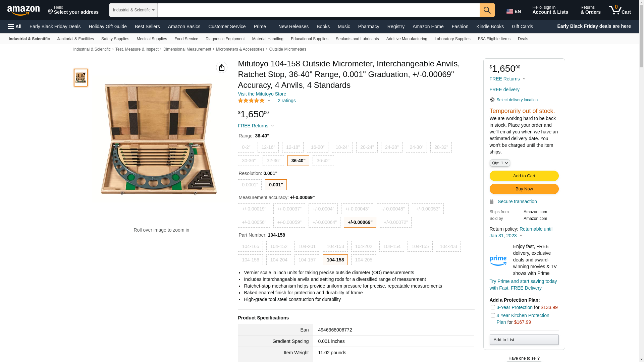This screenshot has height=362, width=644.
Task: Click into the search input field
Action: pyautogui.click(x=318, y=10)
